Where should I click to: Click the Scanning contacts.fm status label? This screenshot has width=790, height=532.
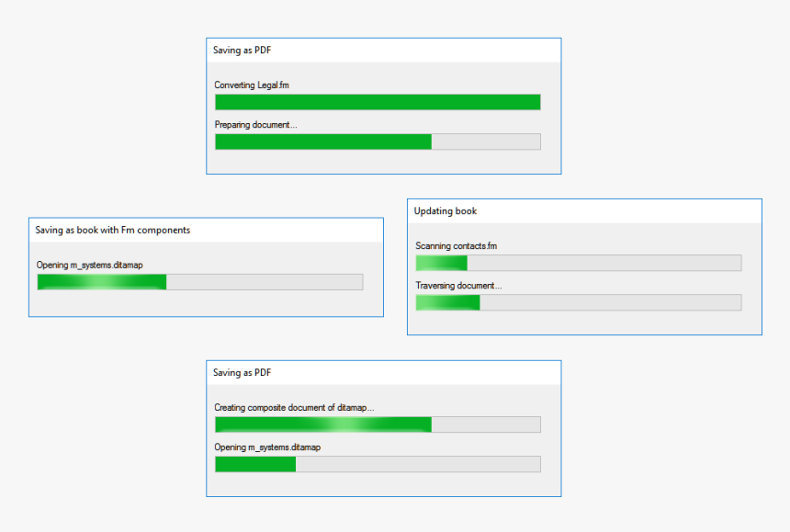[457, 246]
